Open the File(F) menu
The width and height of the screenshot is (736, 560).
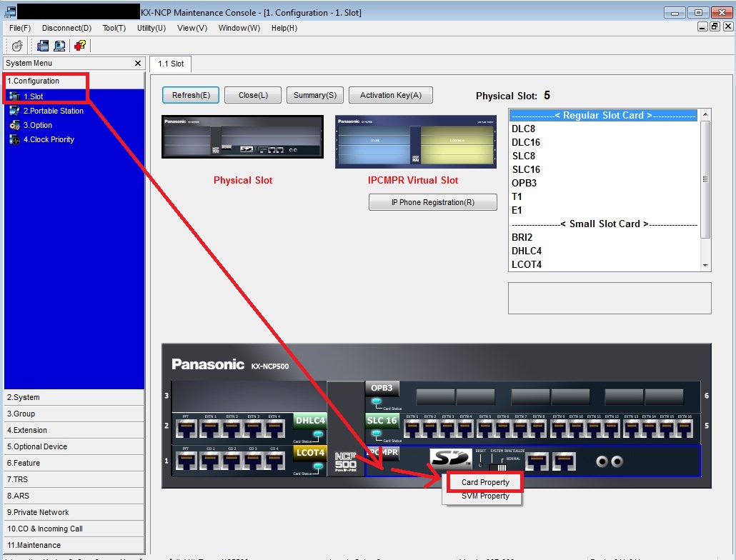coord(20,28)
